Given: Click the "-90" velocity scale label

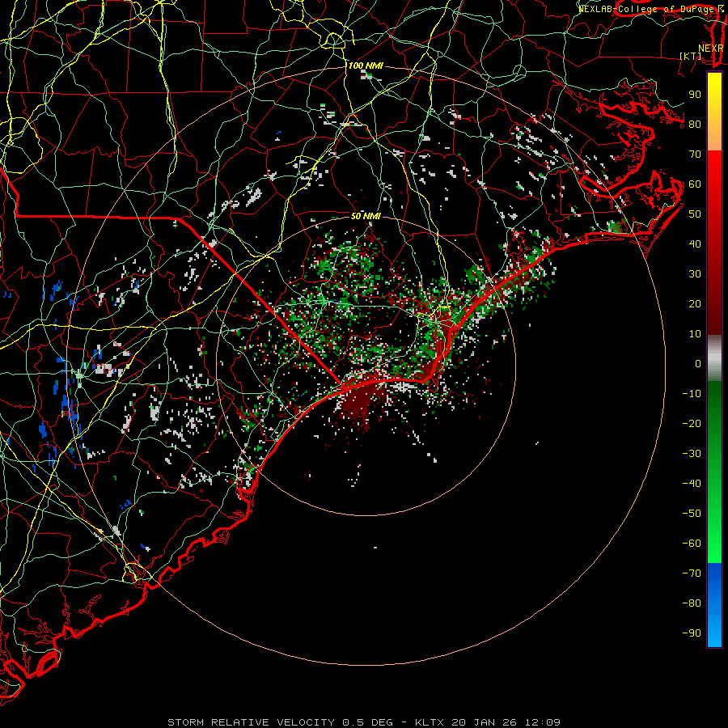Looking at the screenshot, I should coord(692,633).
